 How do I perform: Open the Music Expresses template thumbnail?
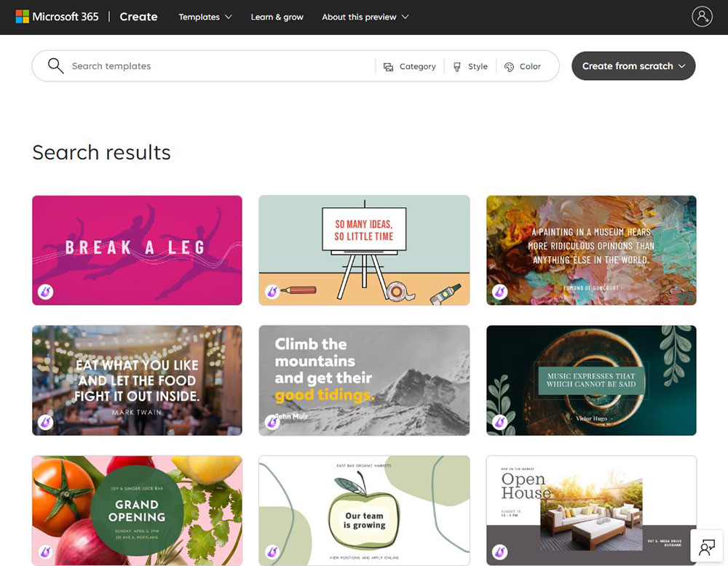click(591, 380)
